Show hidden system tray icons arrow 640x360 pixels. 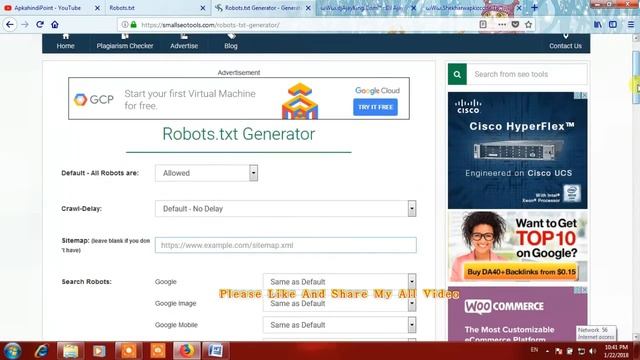coord(547,351)
